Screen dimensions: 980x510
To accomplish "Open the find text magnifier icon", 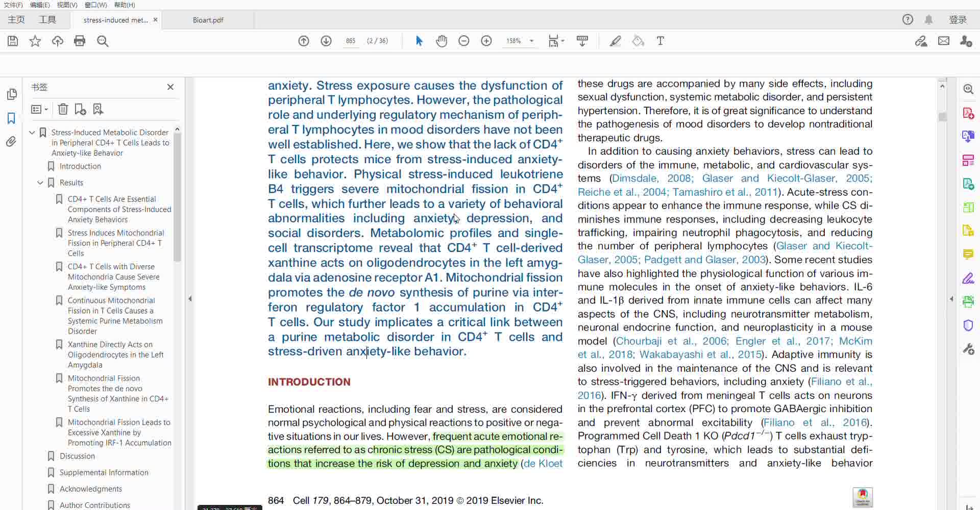I will pos(103,41).
